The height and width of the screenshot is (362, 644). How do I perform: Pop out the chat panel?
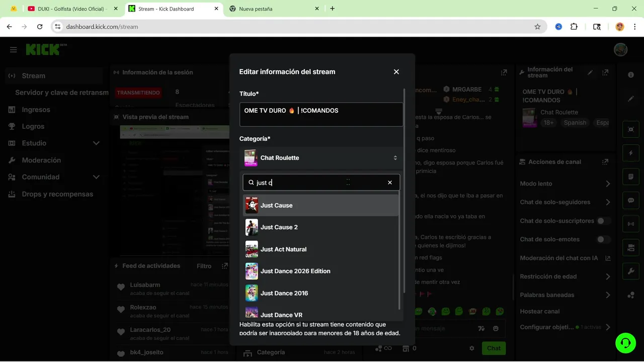[x=504, y=73]
